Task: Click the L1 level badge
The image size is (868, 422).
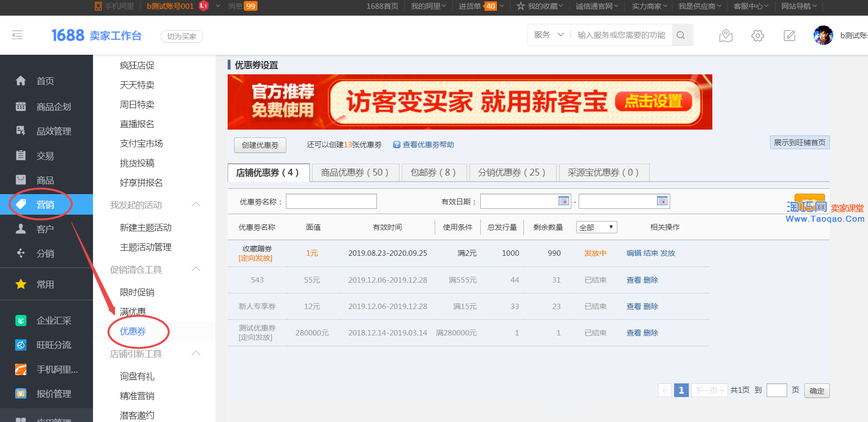Action: click(204, 6)
